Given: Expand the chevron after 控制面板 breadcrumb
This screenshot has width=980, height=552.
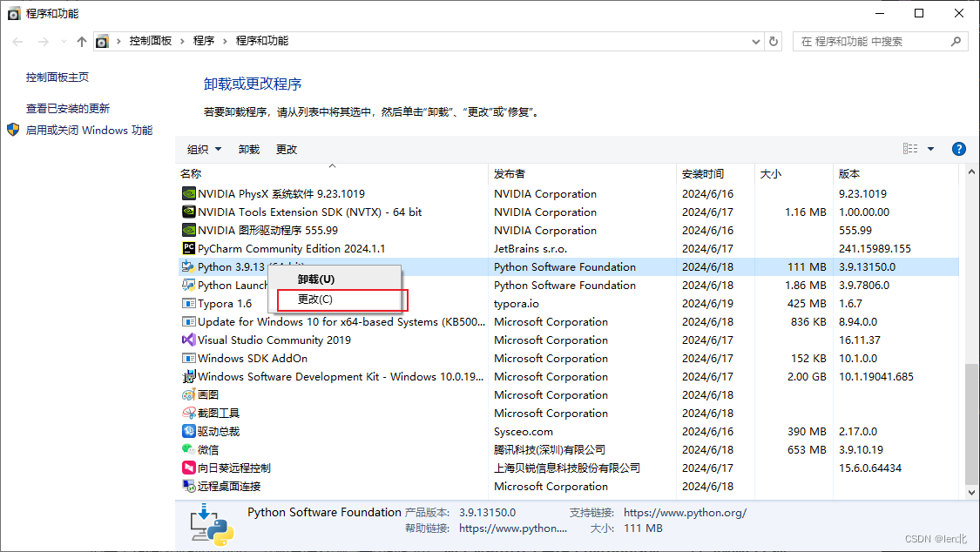Looking at the screenshot, I should (183, 41).
